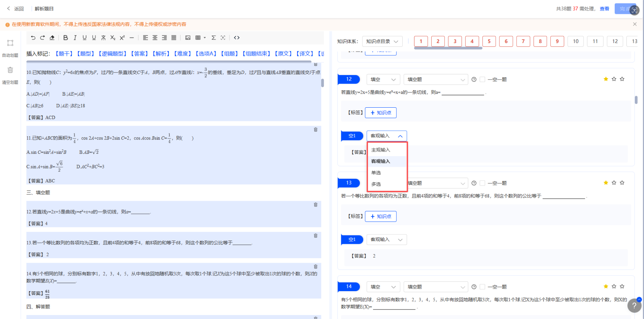Collapse the open 客观输入 dropdown under question 12

[387, 136]
